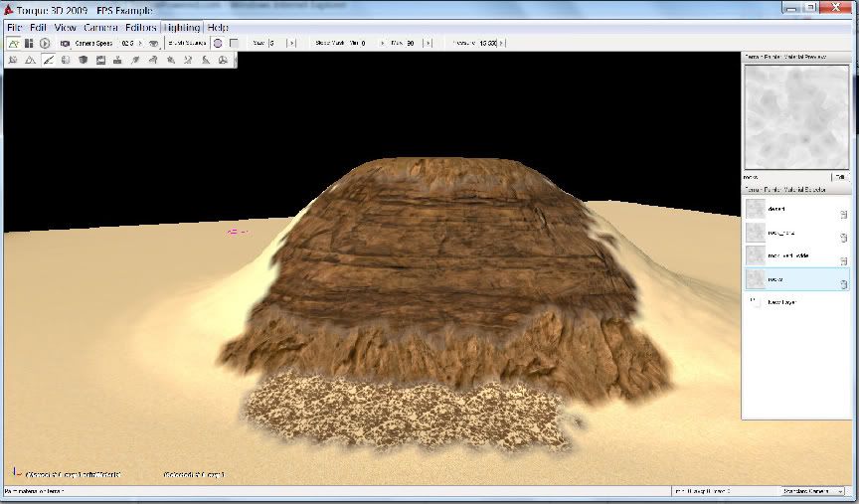Image resolution: width=859 pixels, height=504 pixels.
Task: Click the play game button in toolbar
Action: click(x=45, y=44)
